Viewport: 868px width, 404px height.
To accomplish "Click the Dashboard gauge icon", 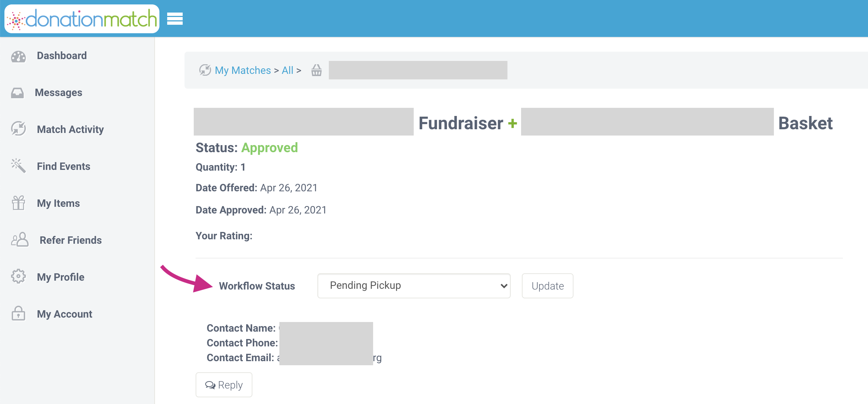I will (18, 56).
